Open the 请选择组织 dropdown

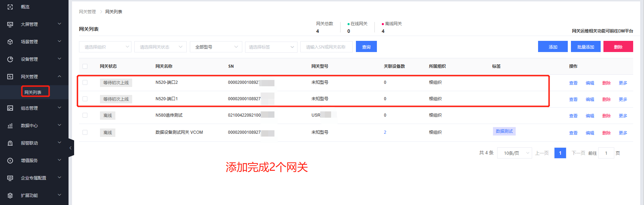[x=105, y=47]
